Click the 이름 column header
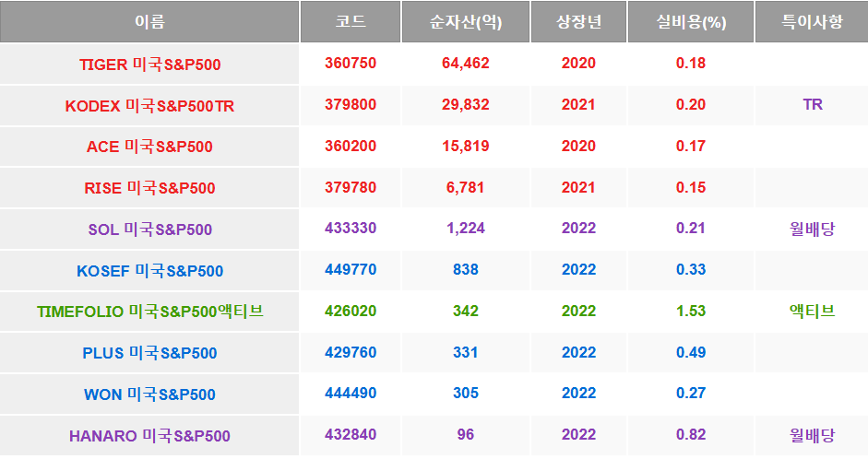Image resolution: width=868 pixels, height=459 pixels. click(149, 21)
